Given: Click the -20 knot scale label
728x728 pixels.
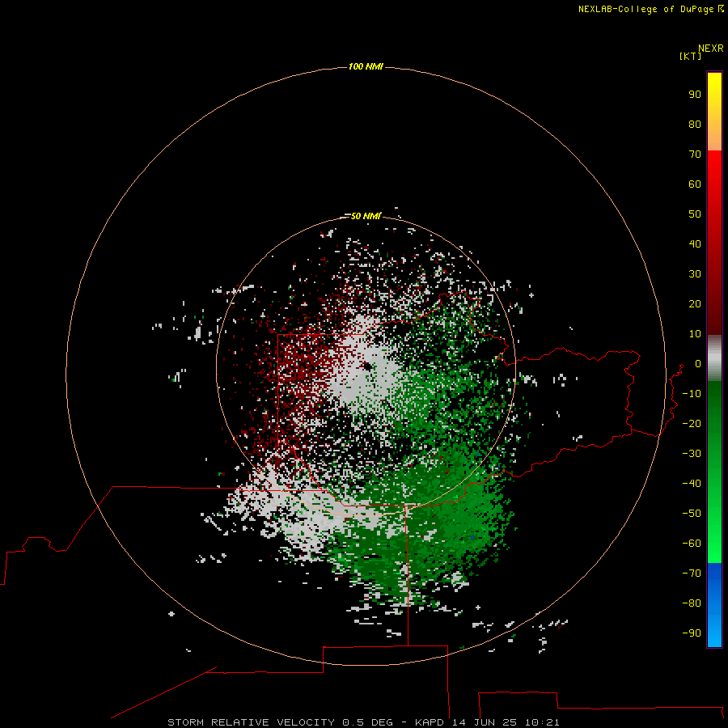Looking at the screenshot, I should [692, 423].
